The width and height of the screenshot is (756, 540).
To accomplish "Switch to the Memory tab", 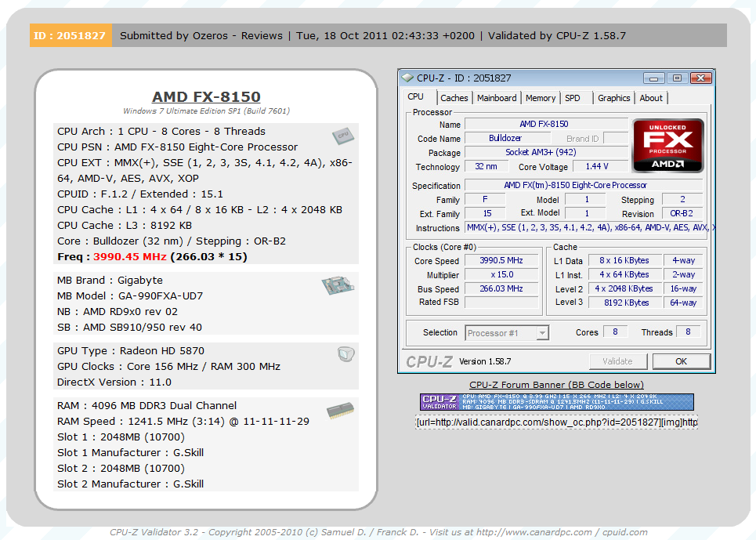I will tap(541, 98).
